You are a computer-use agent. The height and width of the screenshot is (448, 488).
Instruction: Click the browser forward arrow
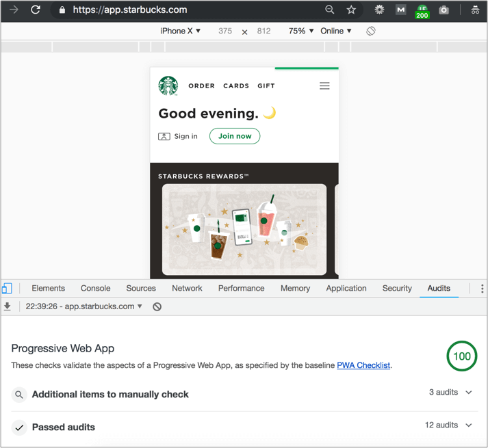click(14, 10)
